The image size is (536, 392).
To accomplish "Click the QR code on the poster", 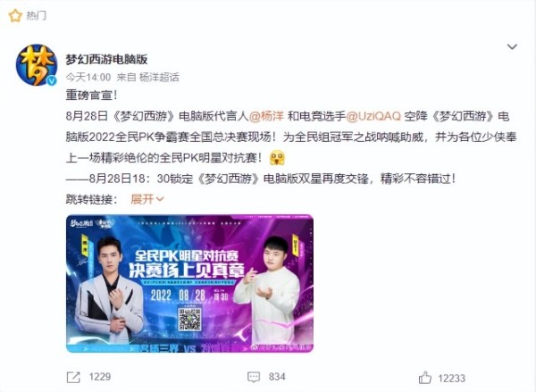I will click(189, 319).
